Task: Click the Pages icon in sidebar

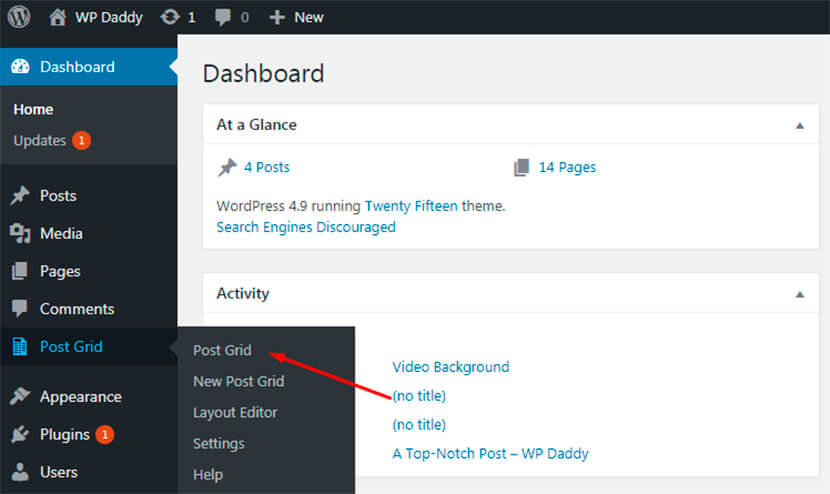Action: pos(20,271)
